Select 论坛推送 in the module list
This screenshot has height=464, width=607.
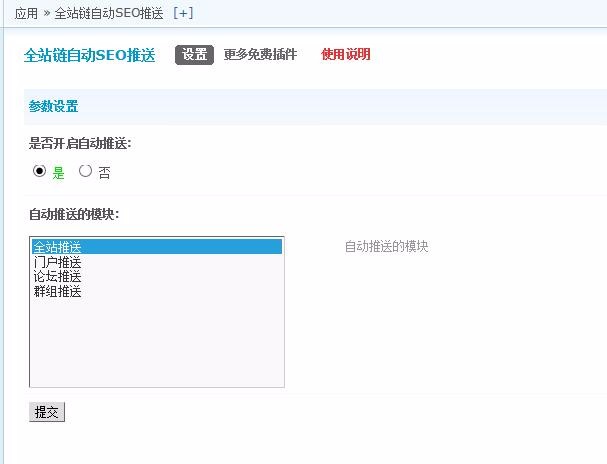pos(157,276)
